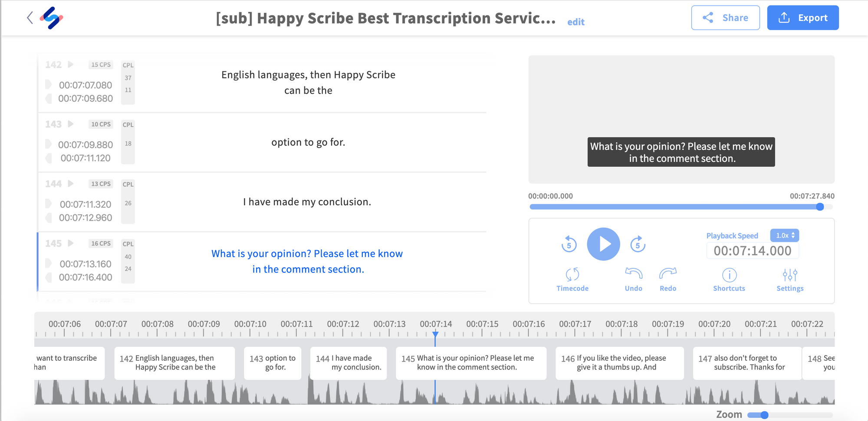The height and width of the screenshot is (421, 868).
Task: Click the Redo arrow icon
Action: (668, 274)
